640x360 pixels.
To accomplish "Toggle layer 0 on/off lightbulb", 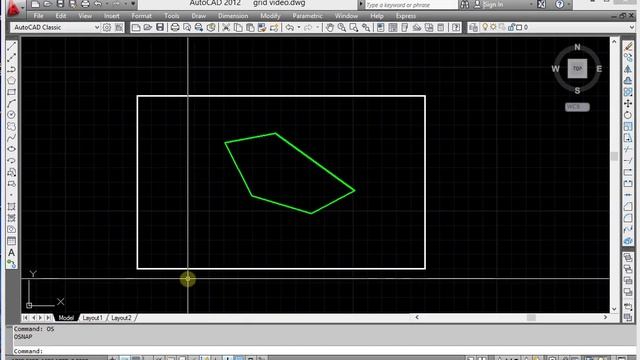I will 485,27.
